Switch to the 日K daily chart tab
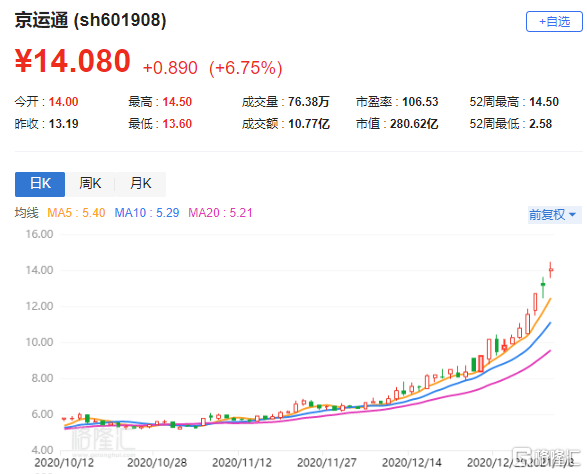 pyautogui.click(x=40, y=184)
